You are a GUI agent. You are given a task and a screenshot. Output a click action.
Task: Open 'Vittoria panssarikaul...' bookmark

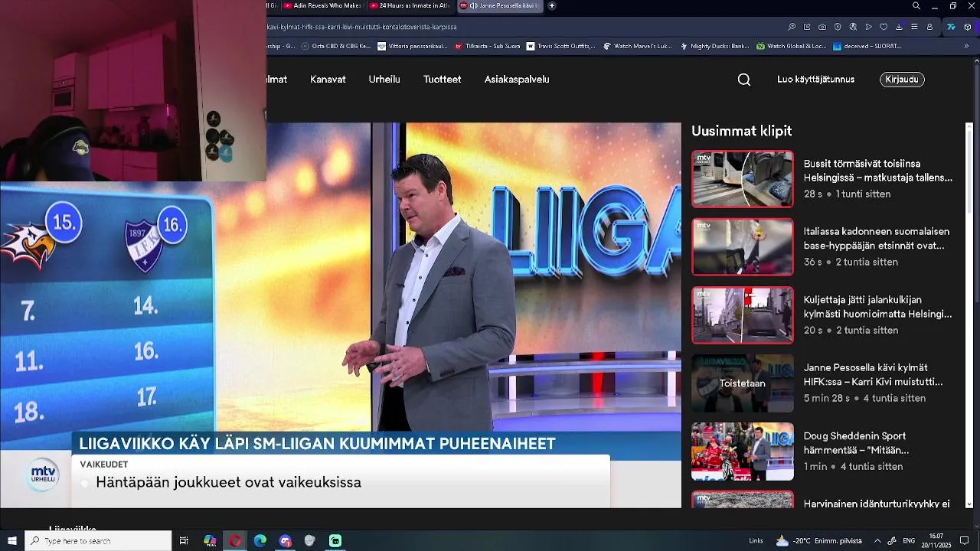(x=412, y=46)
